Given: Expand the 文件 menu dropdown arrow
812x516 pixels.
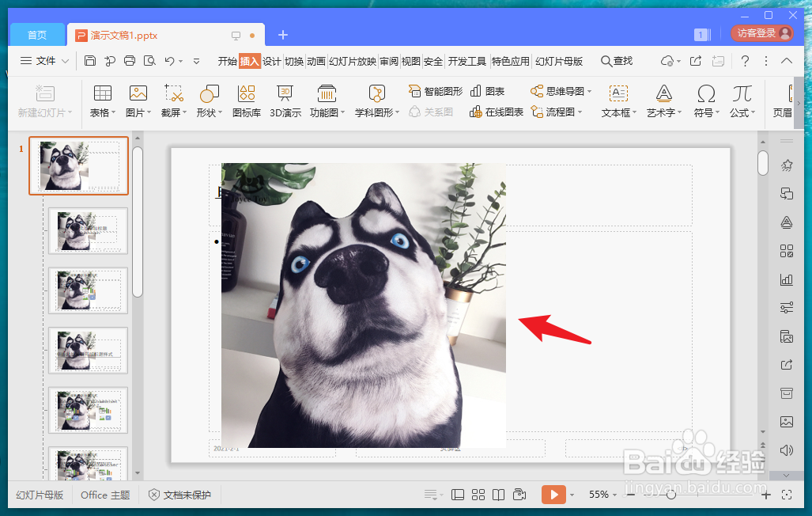Looking at the screenshot, I should pos(66,61).
